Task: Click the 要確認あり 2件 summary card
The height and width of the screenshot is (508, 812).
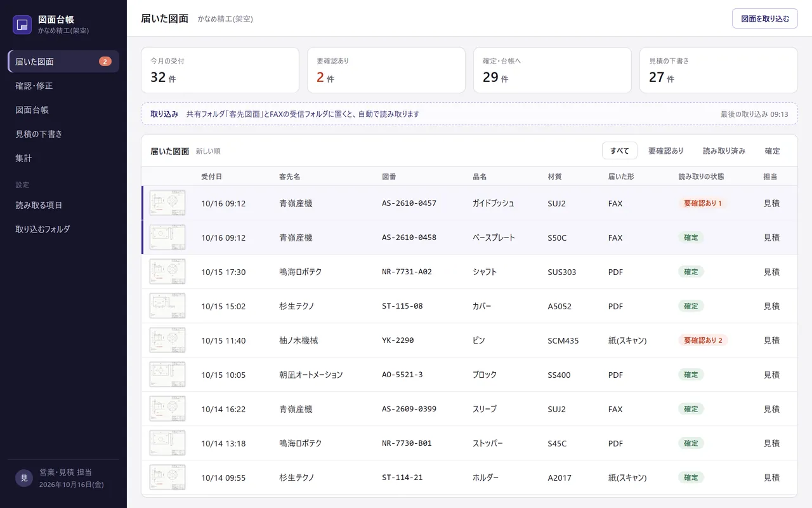Action: [x=386, y=70]
